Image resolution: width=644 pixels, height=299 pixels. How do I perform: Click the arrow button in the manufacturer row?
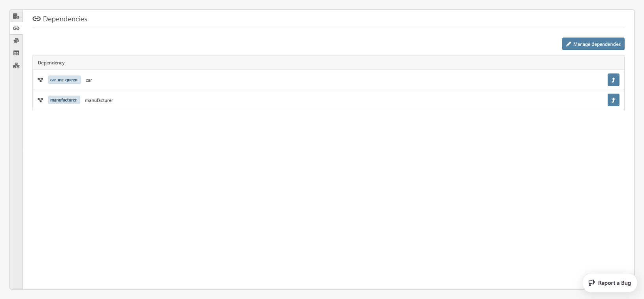613,100
